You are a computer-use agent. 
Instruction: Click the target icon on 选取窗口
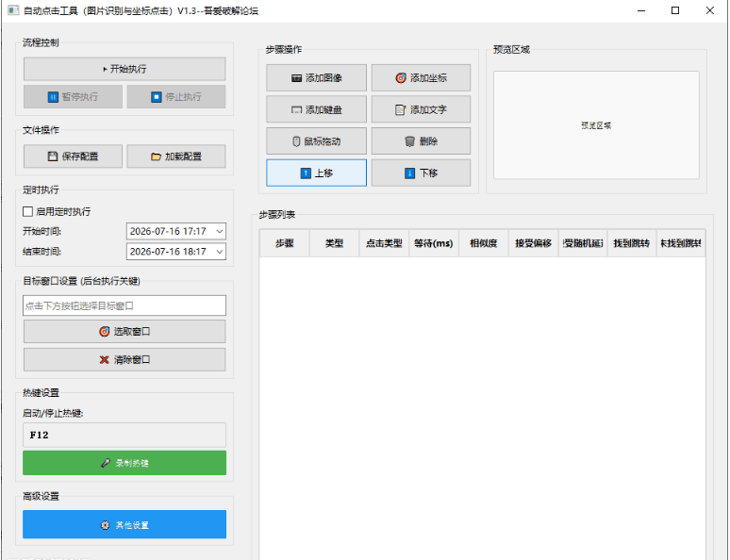pyautogui.click(x=105, y=332)
